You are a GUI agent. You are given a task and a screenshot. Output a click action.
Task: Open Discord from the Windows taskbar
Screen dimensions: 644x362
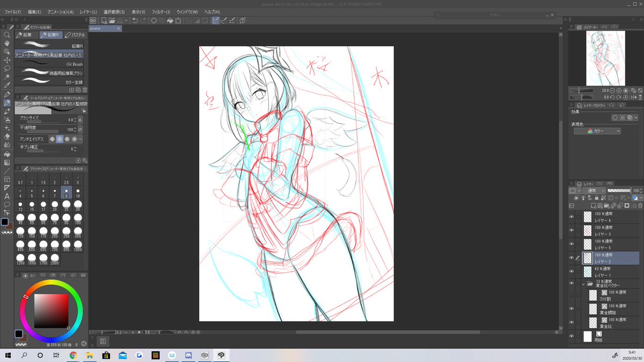pos(188,355)
